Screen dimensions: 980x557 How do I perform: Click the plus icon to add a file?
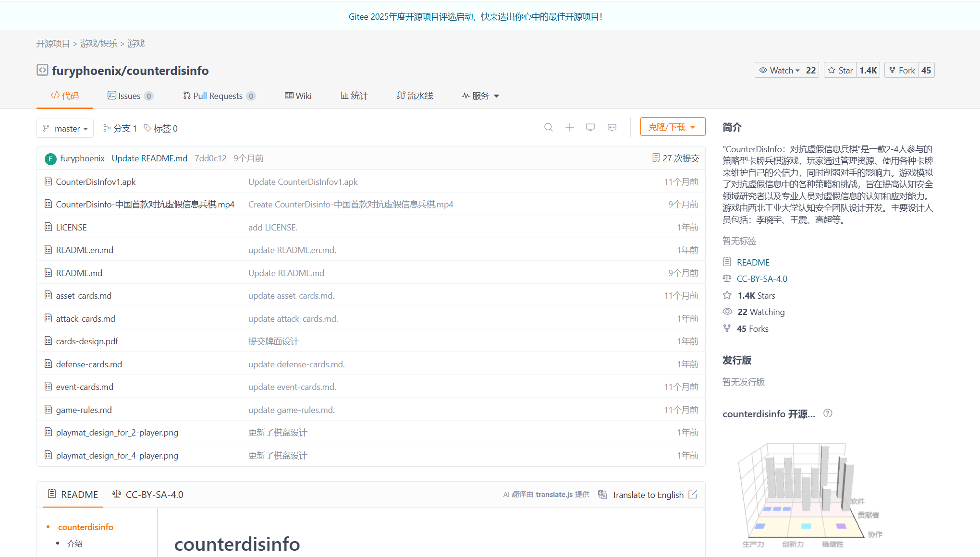click(569, 127)
